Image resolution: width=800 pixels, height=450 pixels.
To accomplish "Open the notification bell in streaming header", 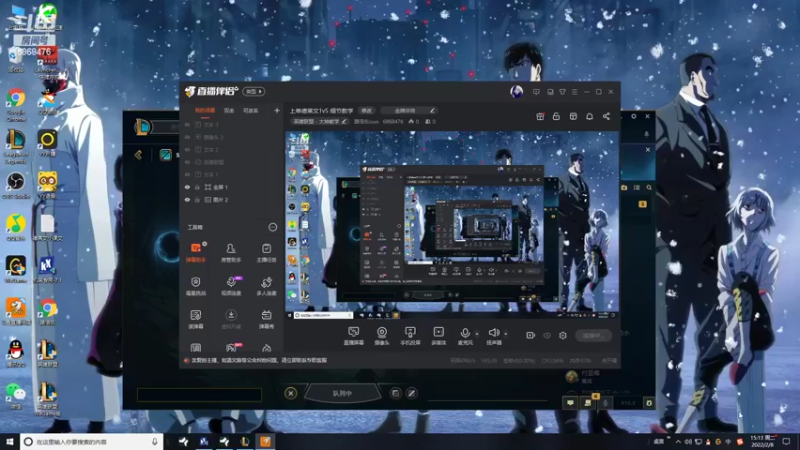I will pyautogui.click(x=589, y=116).
